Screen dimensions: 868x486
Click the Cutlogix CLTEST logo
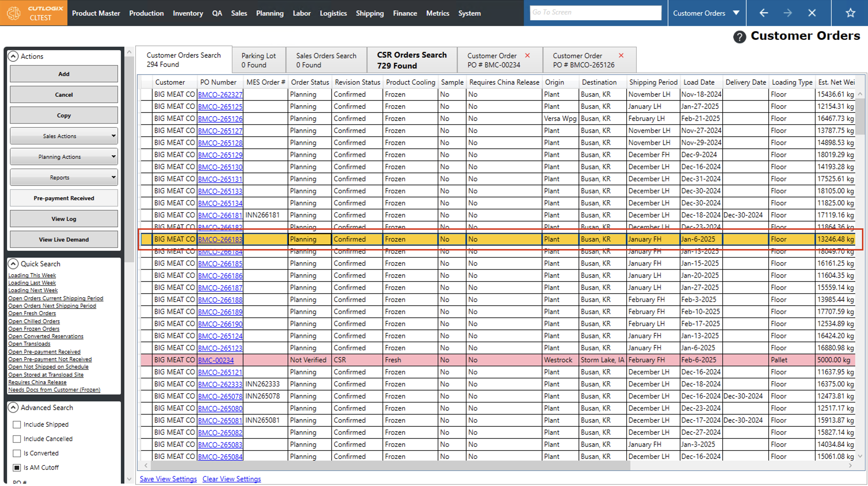point(34,13)
